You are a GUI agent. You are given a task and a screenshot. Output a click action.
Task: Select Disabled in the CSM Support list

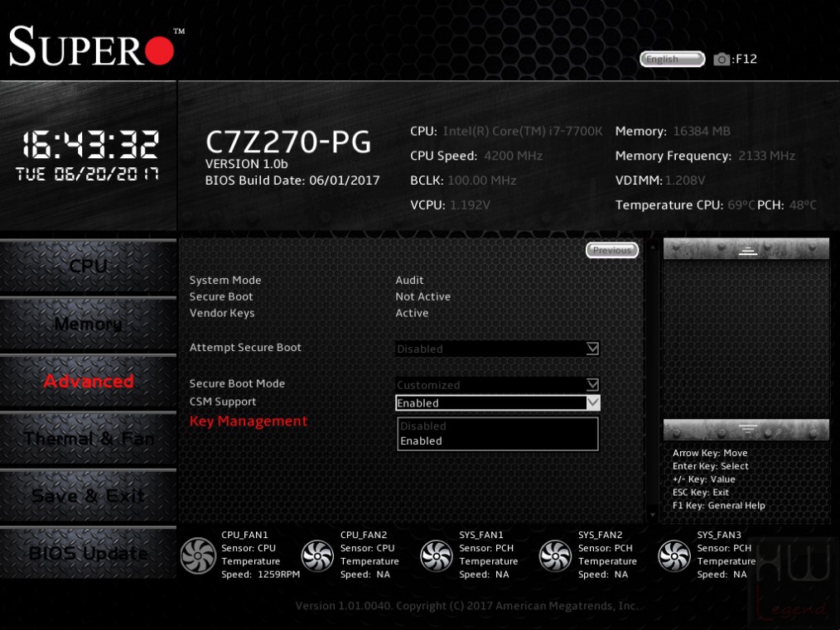tap(497, 426)
